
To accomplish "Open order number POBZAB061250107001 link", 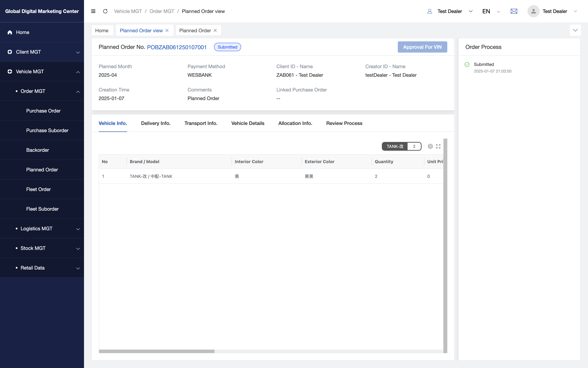I will point(177,47).
